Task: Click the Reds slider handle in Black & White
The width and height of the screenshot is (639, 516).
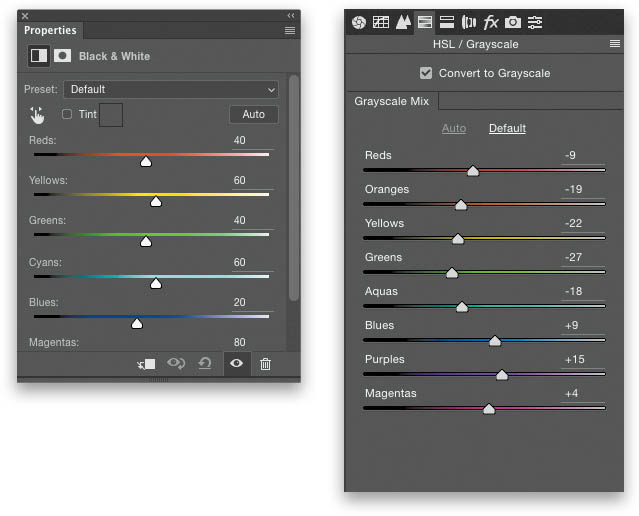Action: 146,162
